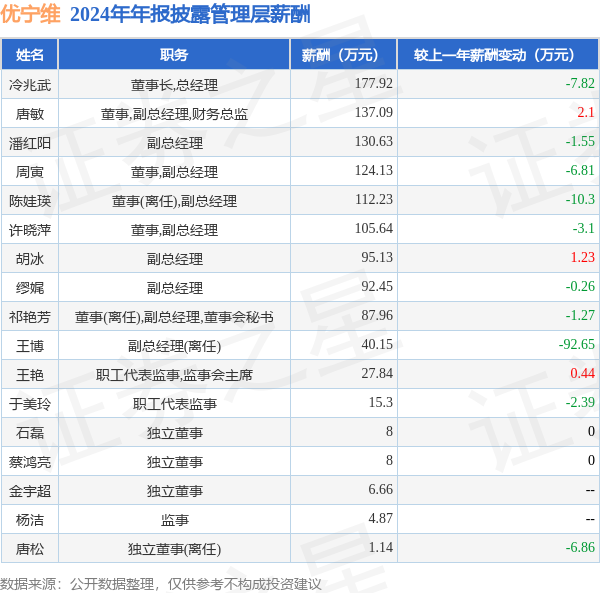Click salary value 15.3

(x=380, y=402)
